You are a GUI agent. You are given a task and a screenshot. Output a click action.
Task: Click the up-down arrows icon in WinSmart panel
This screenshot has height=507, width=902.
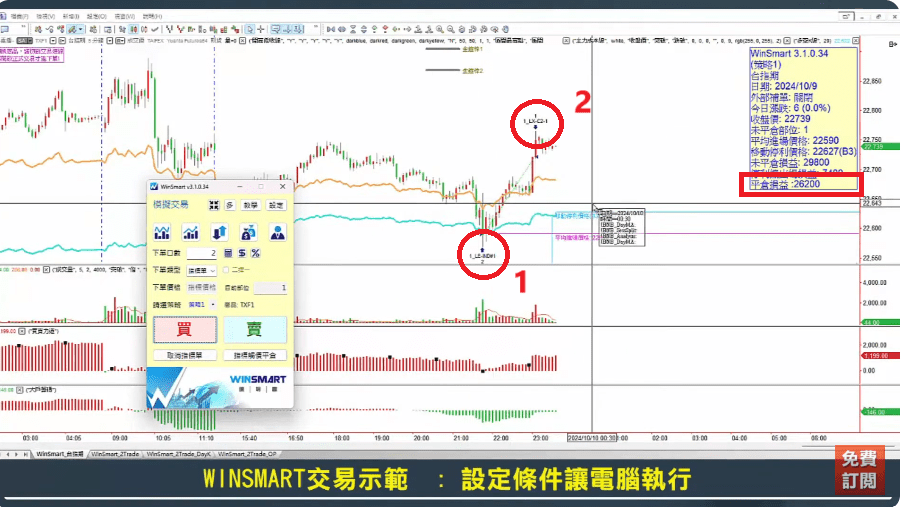(220, 232)
